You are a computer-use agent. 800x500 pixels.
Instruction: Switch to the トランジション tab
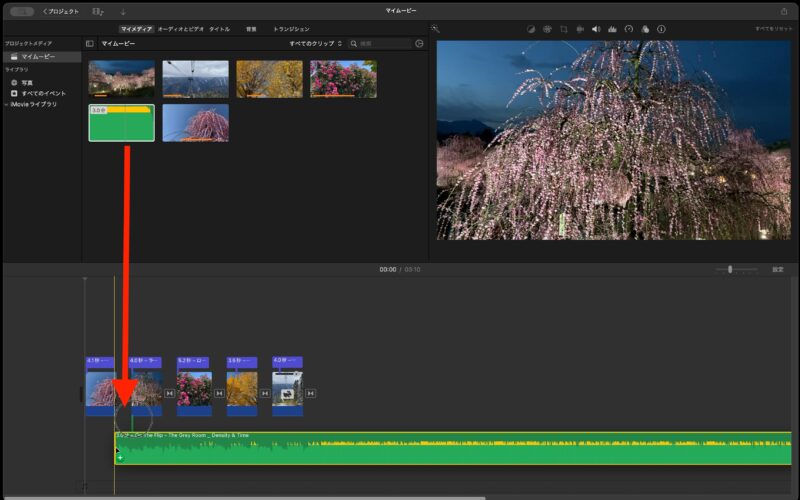pyautogui.click(x=291, y=29)
